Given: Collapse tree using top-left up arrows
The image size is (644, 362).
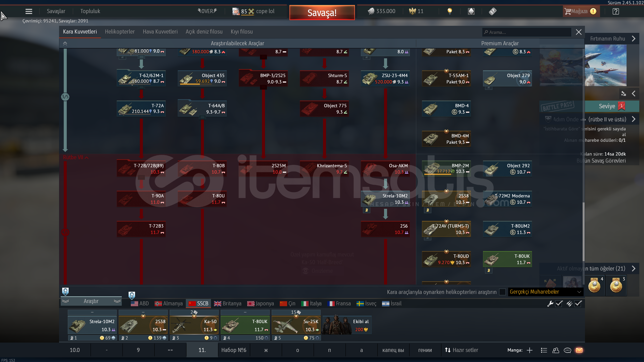Looking at the screenshot, I should pyautogui.click(x=65, y=44).
